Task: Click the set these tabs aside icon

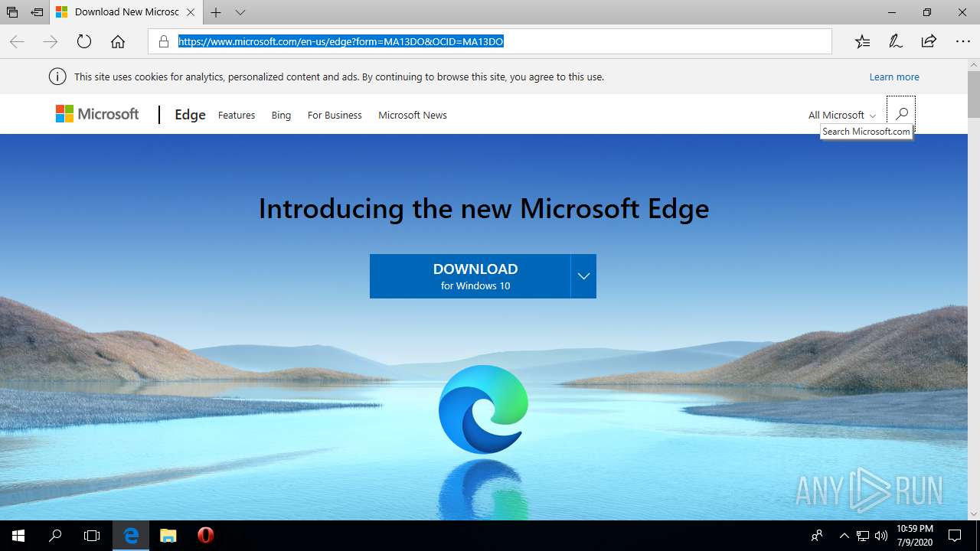Action: (x=37, y=12)
